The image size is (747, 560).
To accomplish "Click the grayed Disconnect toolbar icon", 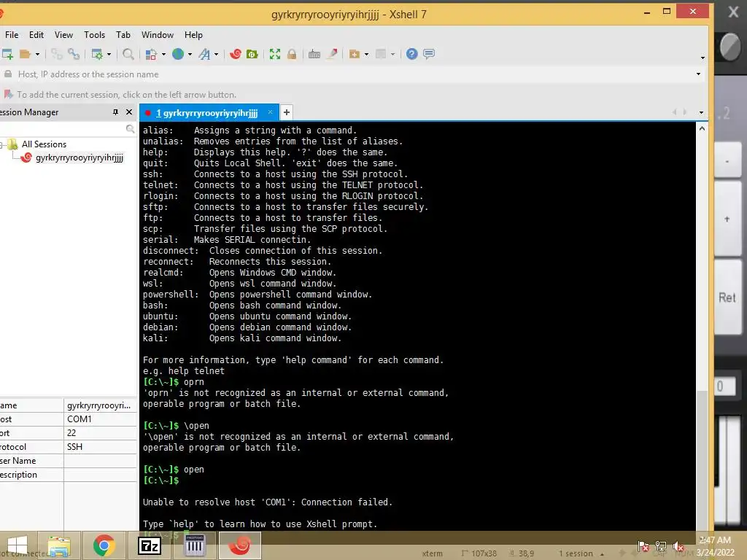I will coord(56,54).
